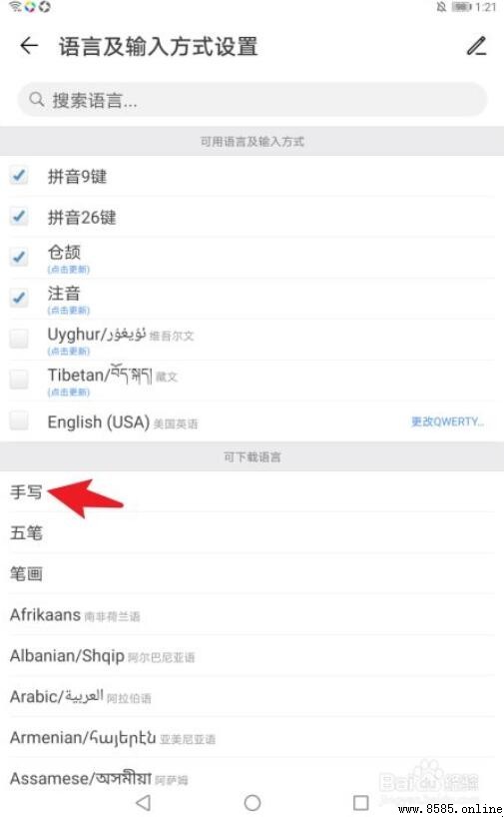504x817 pixels.
Task: Open 更改QWERTY layout option
Action: click(x=448, y=421)
